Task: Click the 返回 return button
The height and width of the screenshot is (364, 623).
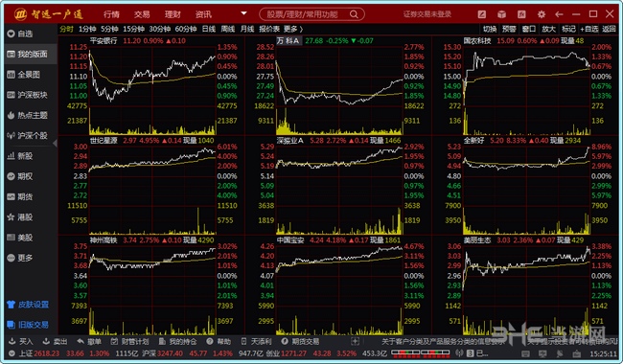Action: tap(609, 29)
